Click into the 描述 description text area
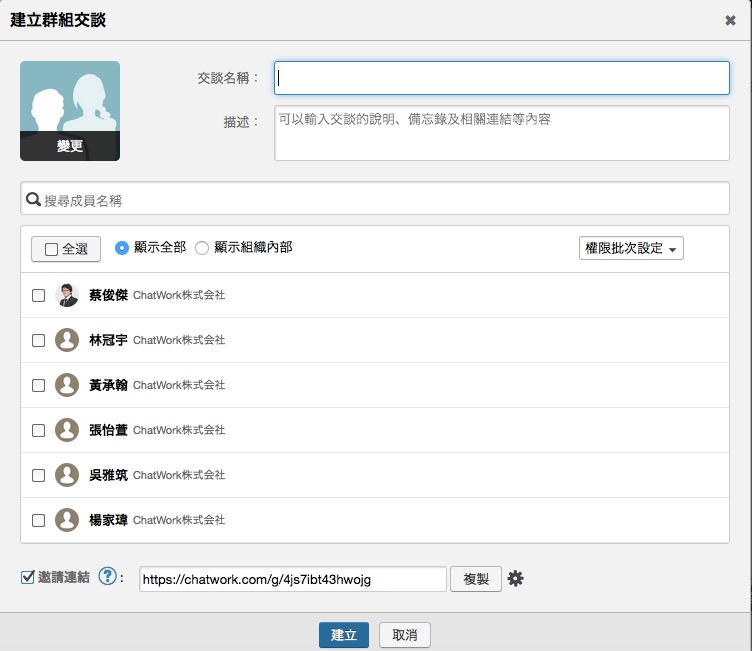 click(x=502, y=133)
